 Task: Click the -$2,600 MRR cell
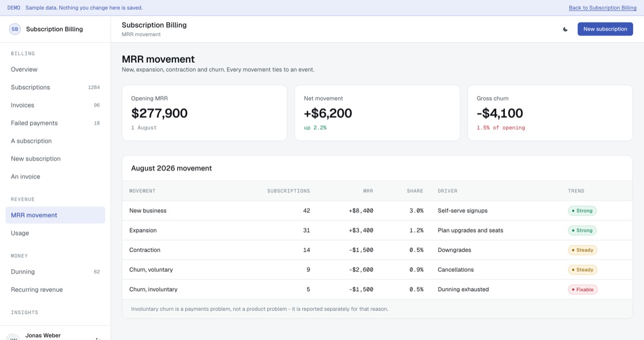pos(361,270)
